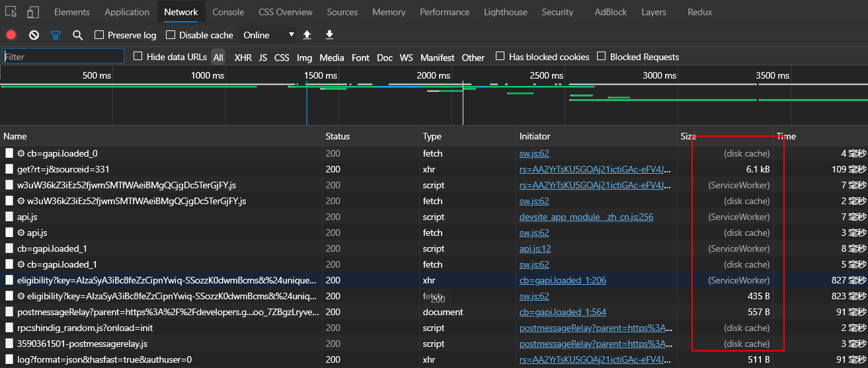
Task: Select the rpcshindig_random.js?onload=init request
Action: coord(434,328)
